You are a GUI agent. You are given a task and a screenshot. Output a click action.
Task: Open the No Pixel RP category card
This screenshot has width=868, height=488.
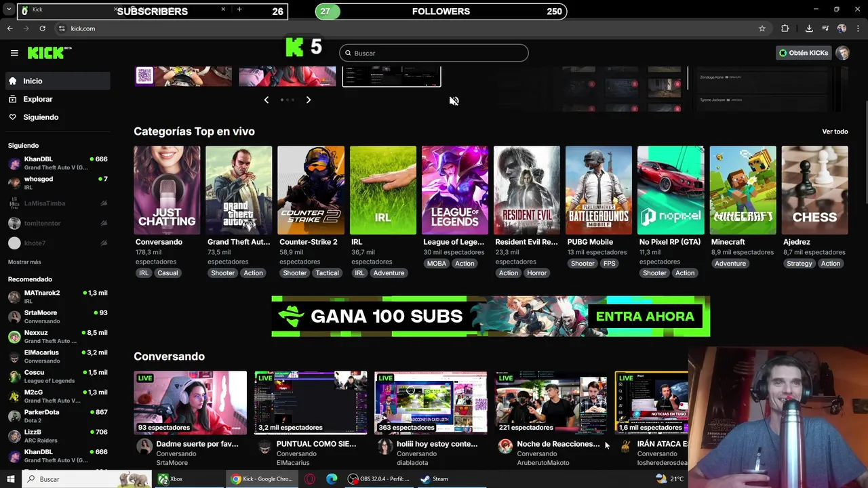671,190
